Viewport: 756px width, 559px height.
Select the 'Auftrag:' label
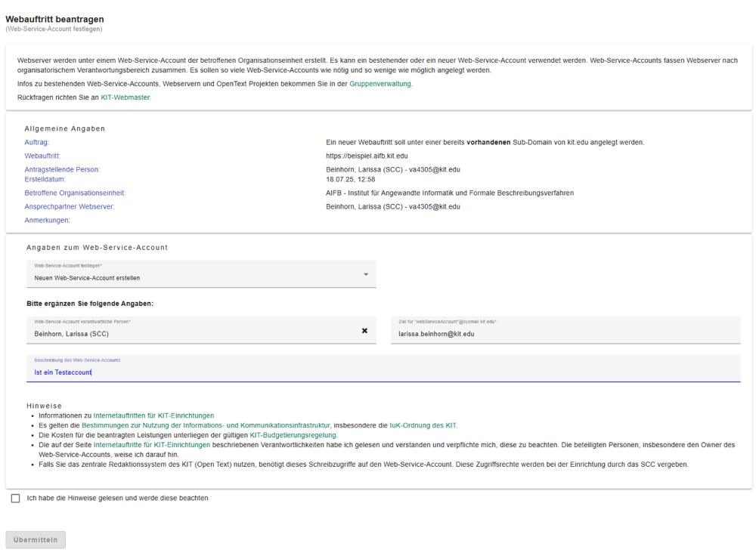[x=36, y=142]
